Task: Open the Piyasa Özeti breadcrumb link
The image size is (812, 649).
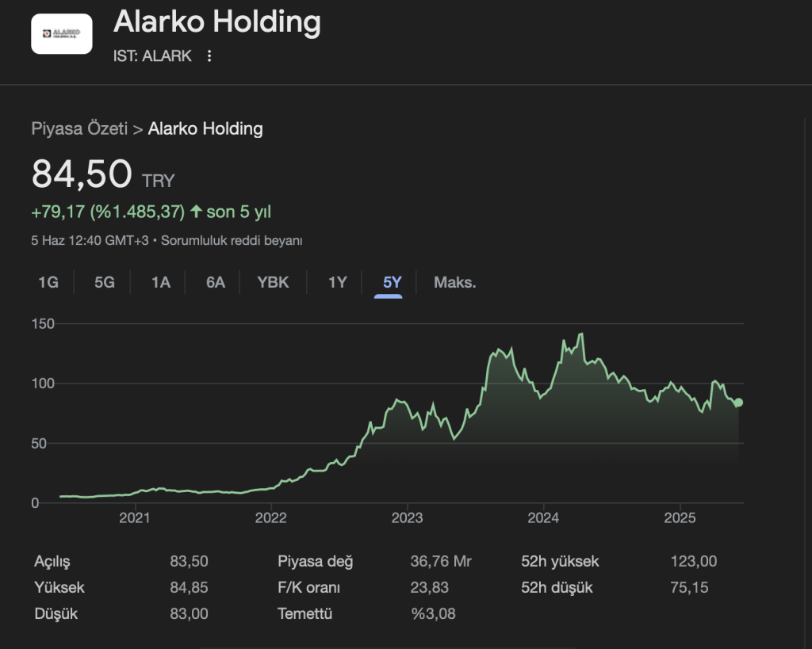Action: [x=79, y=128]
